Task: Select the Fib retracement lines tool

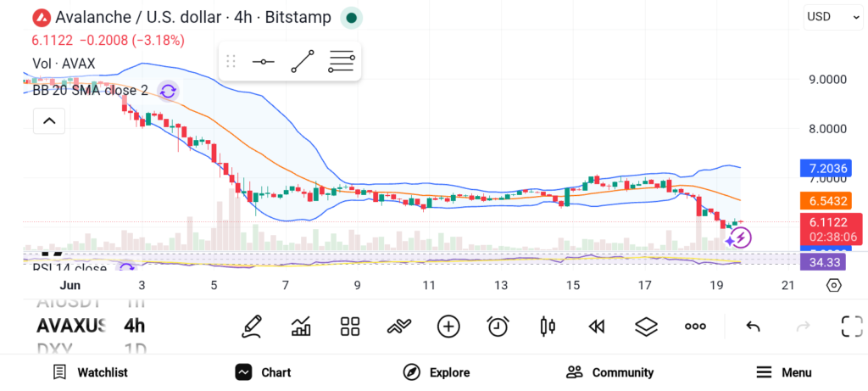Action: (x=342, y=61)
